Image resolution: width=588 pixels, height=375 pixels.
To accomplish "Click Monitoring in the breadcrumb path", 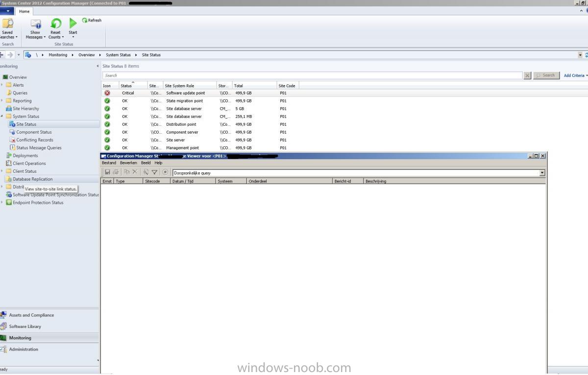I will pyautogui.click(x=58, y=55).
